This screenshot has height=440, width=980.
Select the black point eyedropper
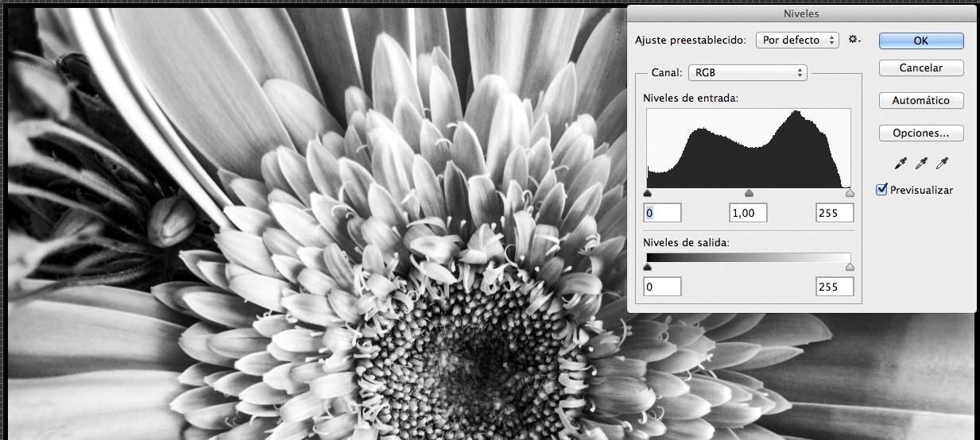(x=901, y=164)
